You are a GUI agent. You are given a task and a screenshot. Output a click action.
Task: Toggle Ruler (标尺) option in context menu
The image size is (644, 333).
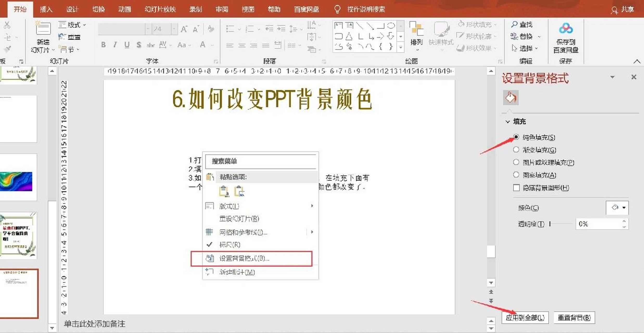click(260, 245)
